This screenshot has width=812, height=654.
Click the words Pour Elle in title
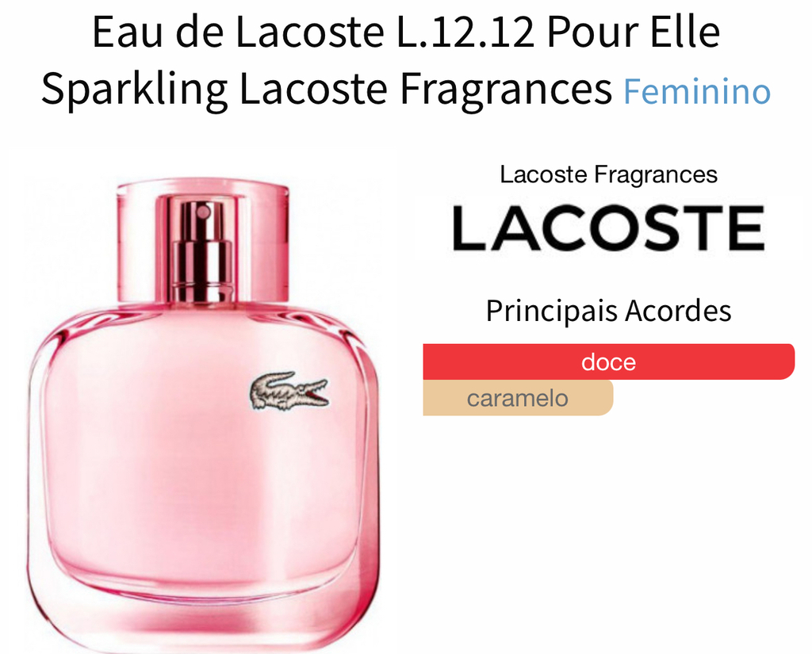click(x=633, y=32)
